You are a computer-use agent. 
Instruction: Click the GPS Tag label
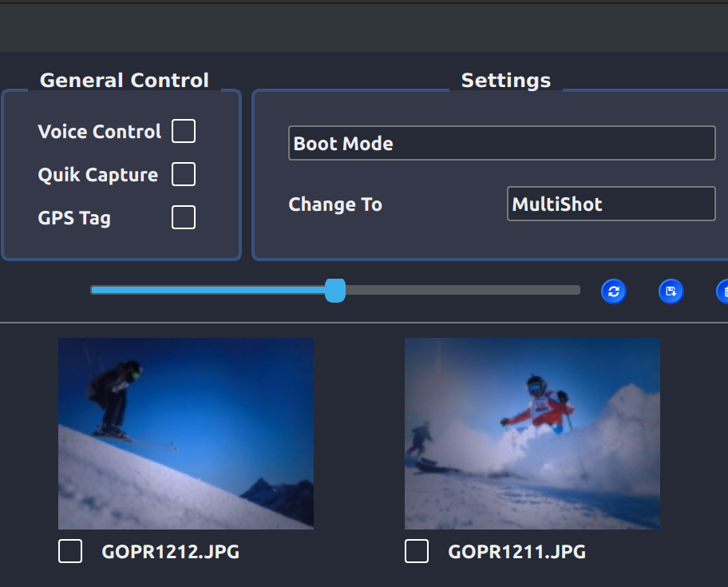coord(74,218)
